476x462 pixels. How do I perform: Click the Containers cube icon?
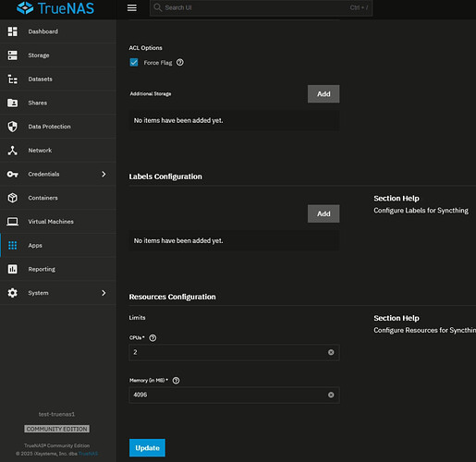point(13,198)
